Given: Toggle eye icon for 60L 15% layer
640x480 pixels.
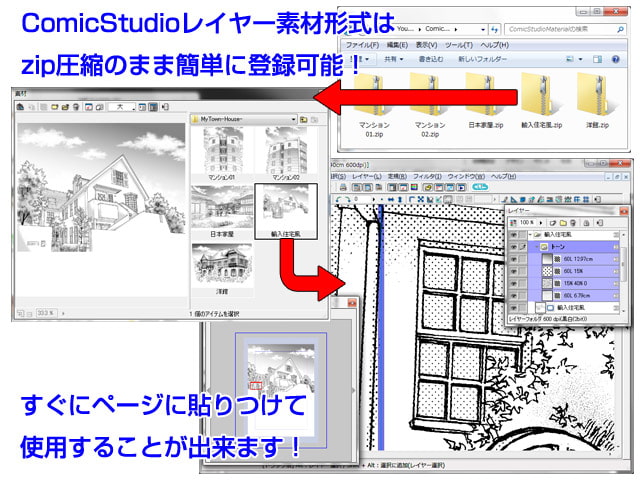Looking at the screenshot, I should [515, 271].
